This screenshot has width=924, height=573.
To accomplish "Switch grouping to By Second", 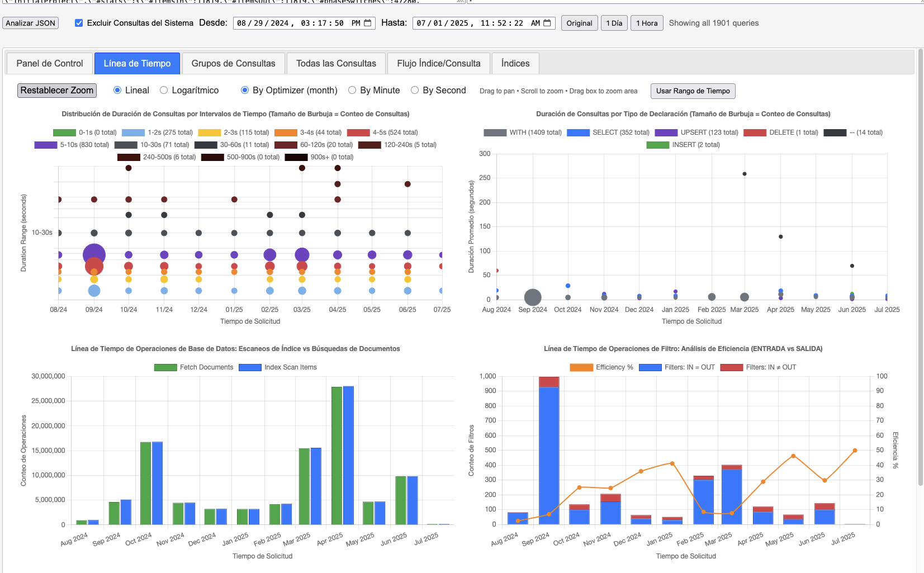I will pyautogui.click(x=414, y=90).
